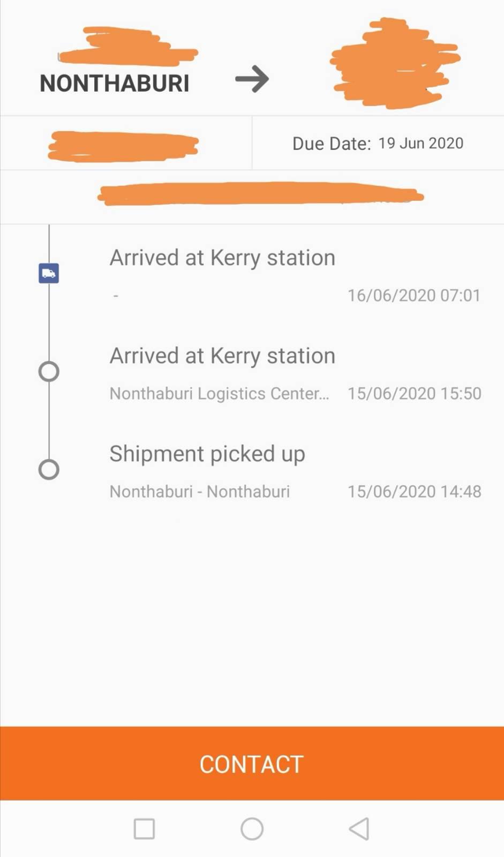Tap the Nonthaburi - Nonthaburi location text
Screen dimensions: 504x857
(x=200, y=491)
